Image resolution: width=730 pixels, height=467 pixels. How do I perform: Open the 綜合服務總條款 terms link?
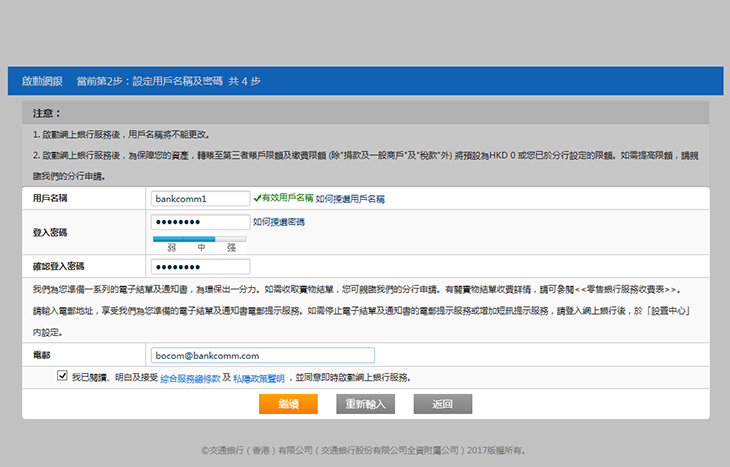[189, 378]
